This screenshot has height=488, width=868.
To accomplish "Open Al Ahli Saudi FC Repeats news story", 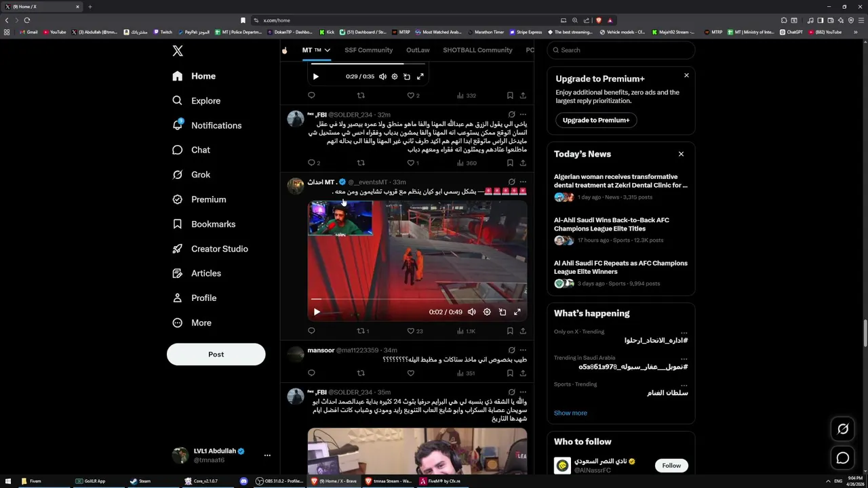I will [x=620, y=274].
